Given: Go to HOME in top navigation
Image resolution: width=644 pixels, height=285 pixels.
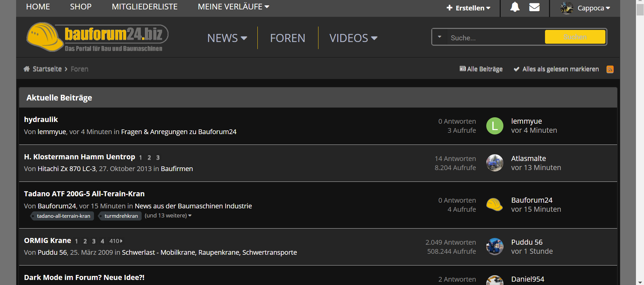Looking at the screenshot, I should tap(38, 7).
